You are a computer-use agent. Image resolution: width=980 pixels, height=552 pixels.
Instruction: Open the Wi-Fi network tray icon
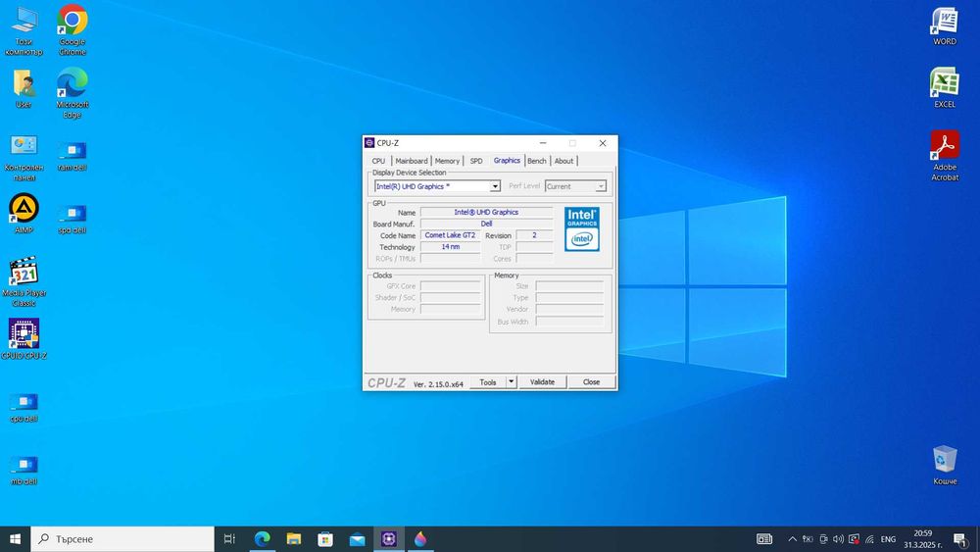(x=869, y=539)
